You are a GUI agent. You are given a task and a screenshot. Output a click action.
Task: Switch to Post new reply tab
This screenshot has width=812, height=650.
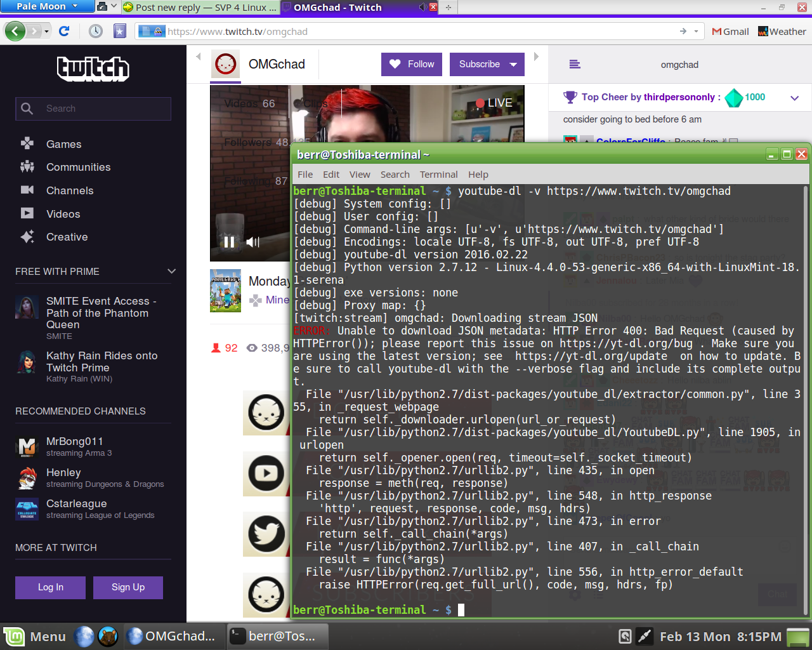click(200, 8)
